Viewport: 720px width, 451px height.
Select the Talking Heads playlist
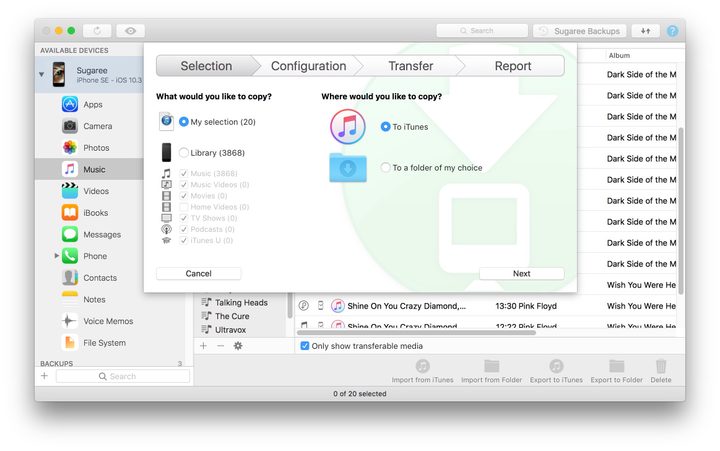click(x=241, y=302)
